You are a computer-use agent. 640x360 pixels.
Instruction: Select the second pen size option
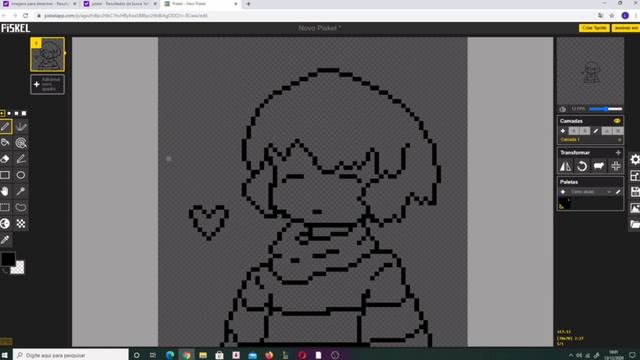(x=9, y=113)
